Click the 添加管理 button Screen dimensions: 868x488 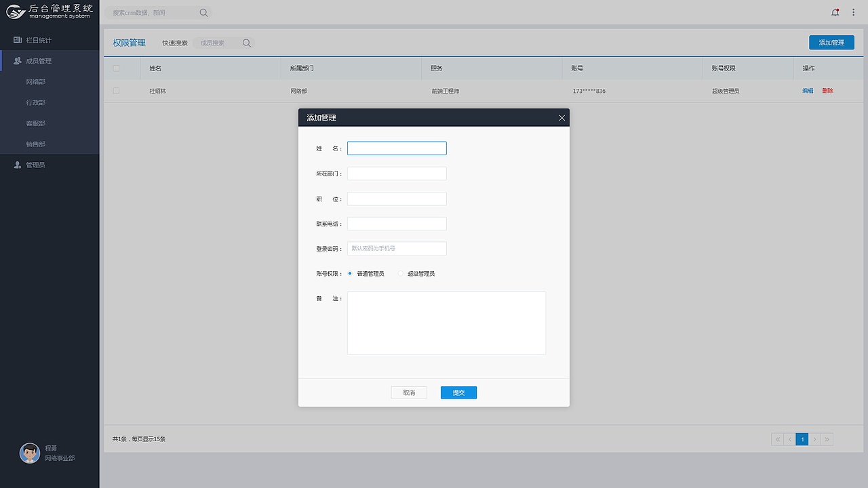831,42
